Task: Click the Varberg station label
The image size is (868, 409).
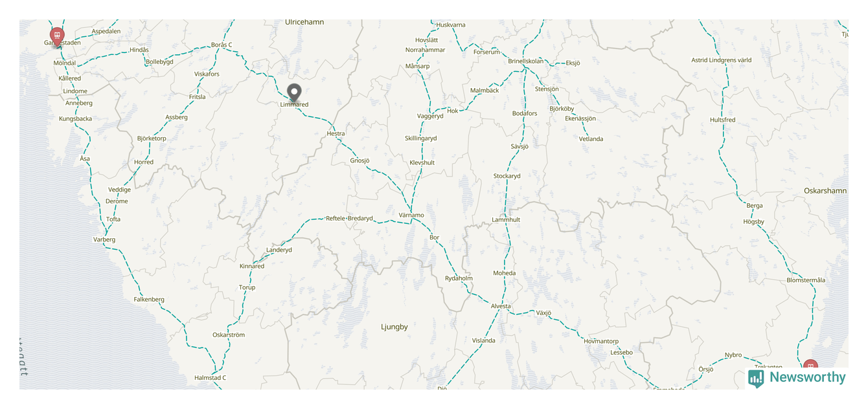Action: point(104,239)
